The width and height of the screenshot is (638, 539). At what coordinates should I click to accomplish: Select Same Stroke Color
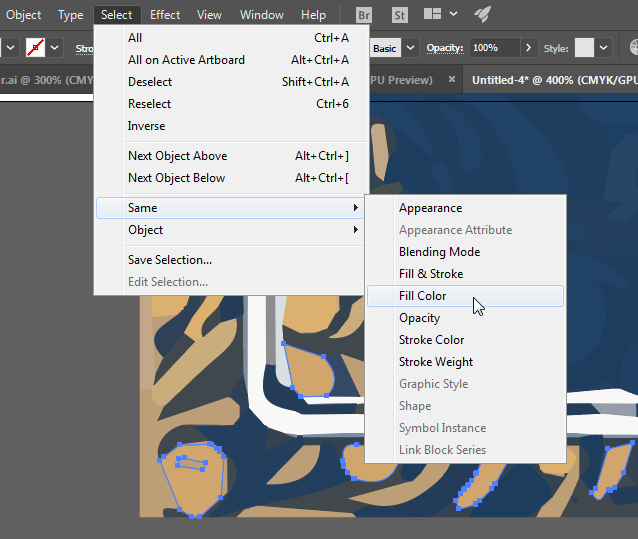pyautogui.click(x=465, y=340)
